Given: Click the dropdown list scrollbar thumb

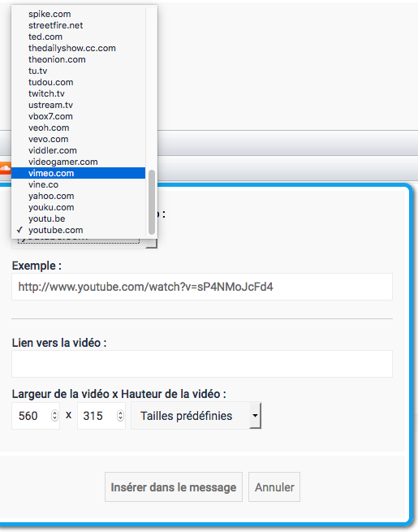Looking at the screenshot, I should point(152,202).
